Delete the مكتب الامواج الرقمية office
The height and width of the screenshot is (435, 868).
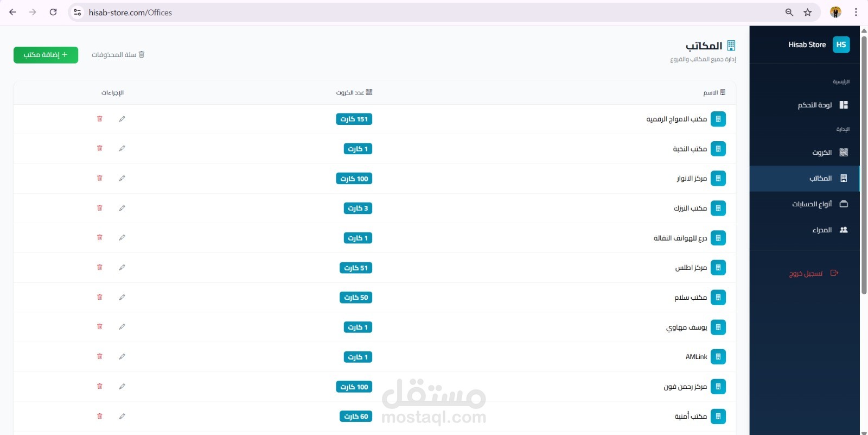100,119
